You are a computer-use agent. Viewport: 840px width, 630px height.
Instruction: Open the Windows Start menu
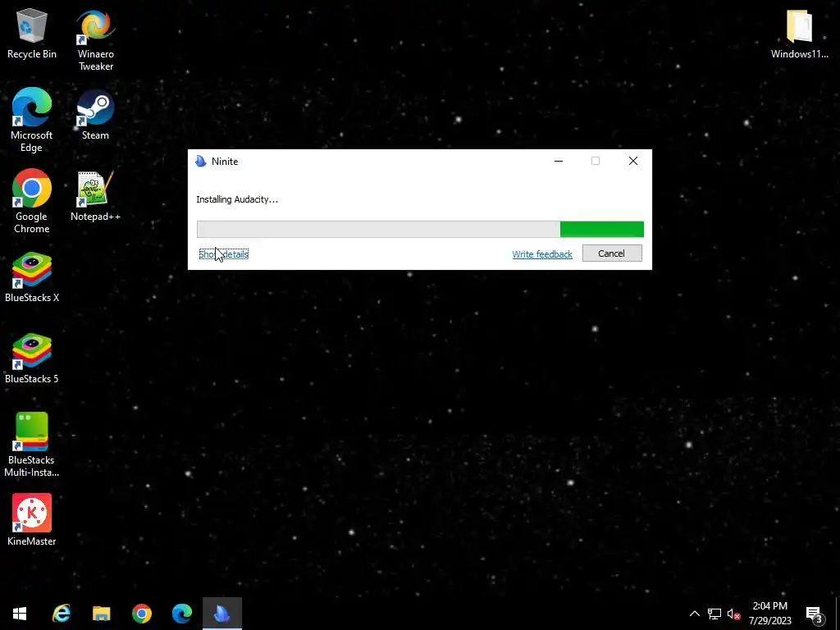pos(20,614)
